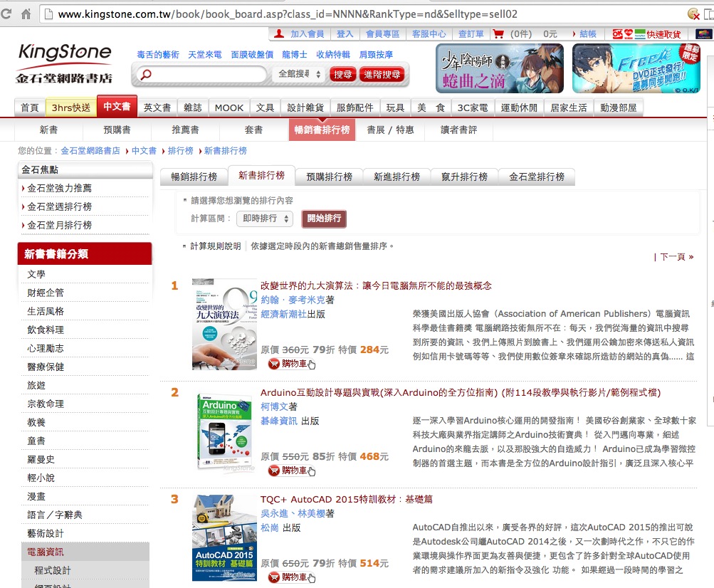The height and width of the screenshot is (588, 714).
Task: Open the 中文書 main menu item
Action: [117, 107]
